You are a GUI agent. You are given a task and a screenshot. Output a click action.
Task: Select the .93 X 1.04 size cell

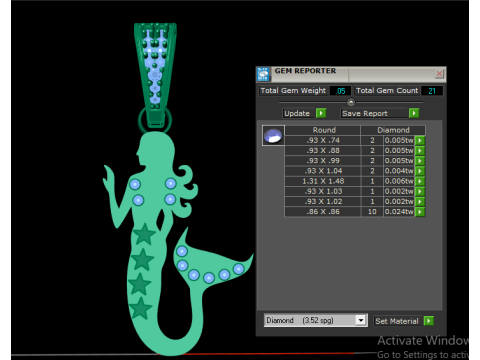point(322,171)
